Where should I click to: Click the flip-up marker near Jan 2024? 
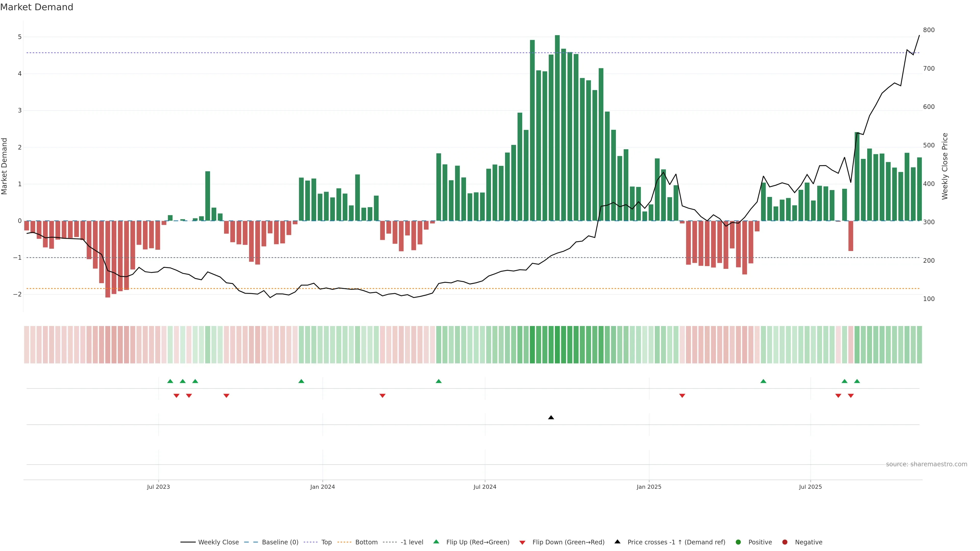[x=301, y=381]
